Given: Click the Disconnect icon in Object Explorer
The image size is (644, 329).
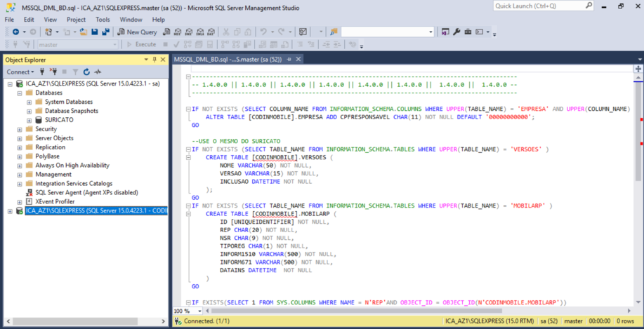Looking at the screenshot, I should point(53,72).
